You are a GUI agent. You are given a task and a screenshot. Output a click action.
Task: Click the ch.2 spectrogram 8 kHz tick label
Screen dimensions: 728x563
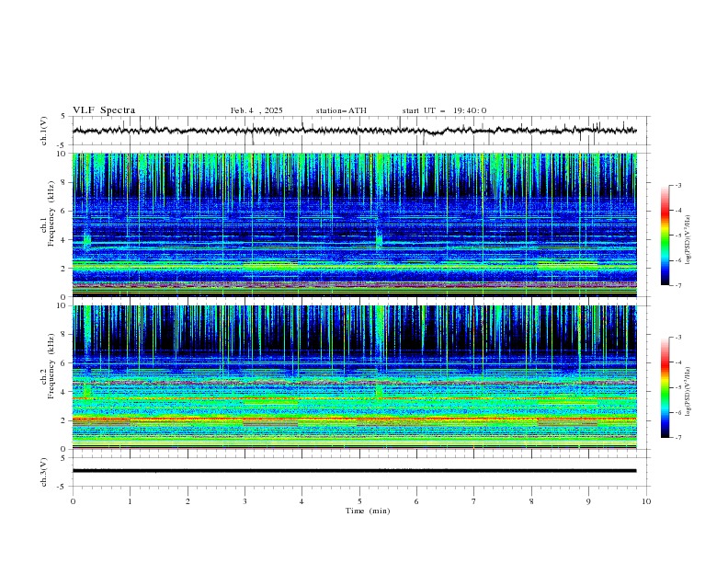click(65, 335)
